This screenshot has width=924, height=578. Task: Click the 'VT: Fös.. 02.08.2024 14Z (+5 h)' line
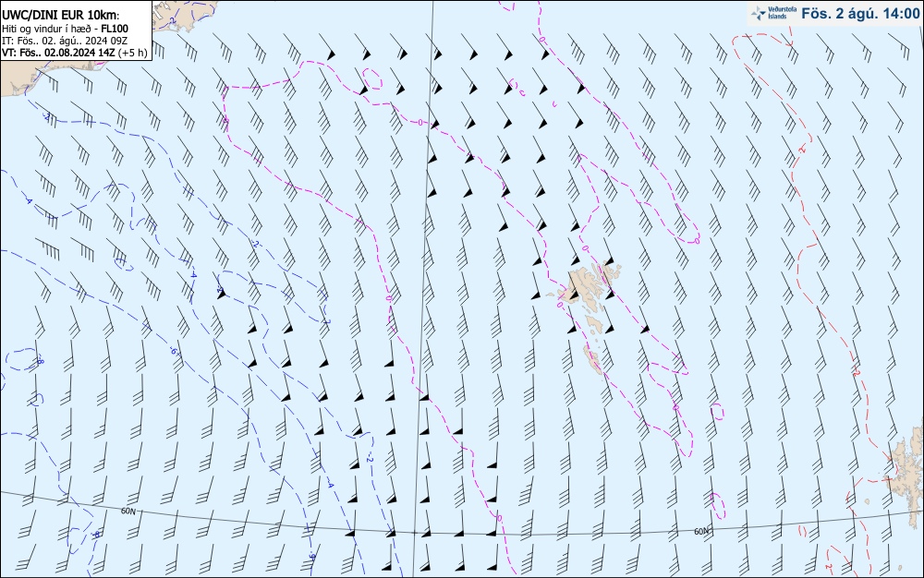pyautogui.click(x=74, y=53)
